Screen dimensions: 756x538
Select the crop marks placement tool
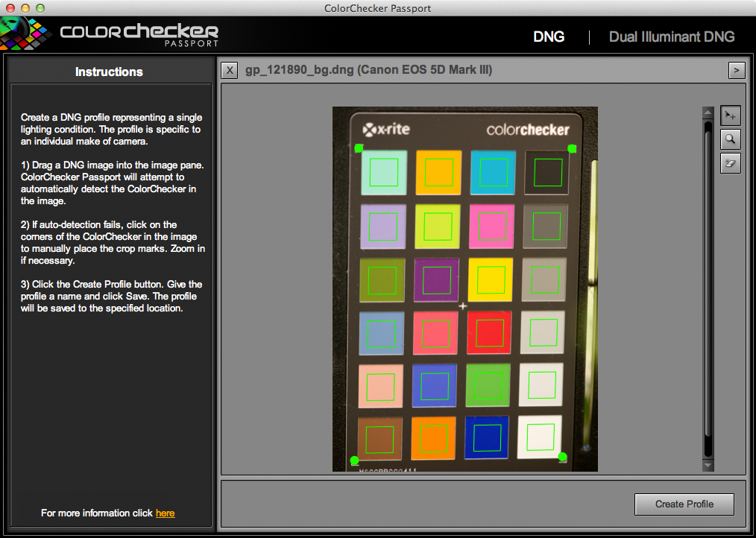tap(731, 115)
